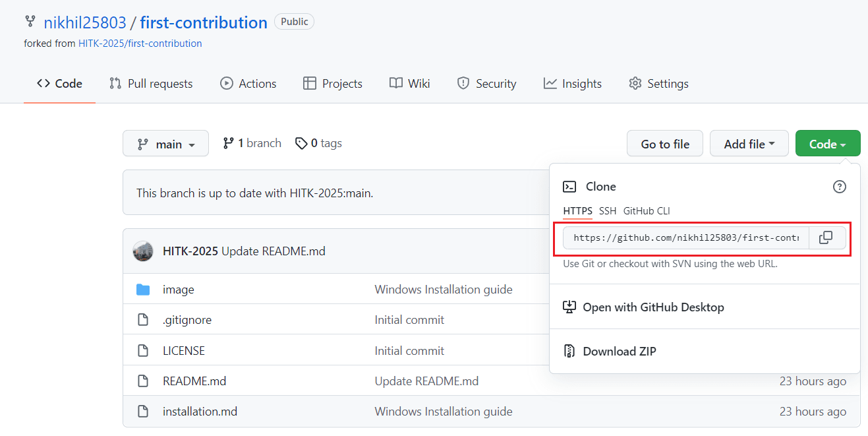868x436 pixels.
Task: Go to the Projects tab
Action: tap(333, 84)
